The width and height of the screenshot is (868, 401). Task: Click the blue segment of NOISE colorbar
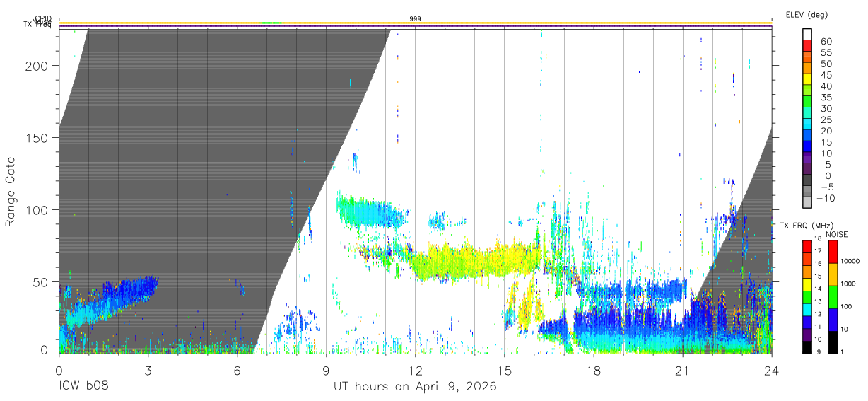click(833, 319)
